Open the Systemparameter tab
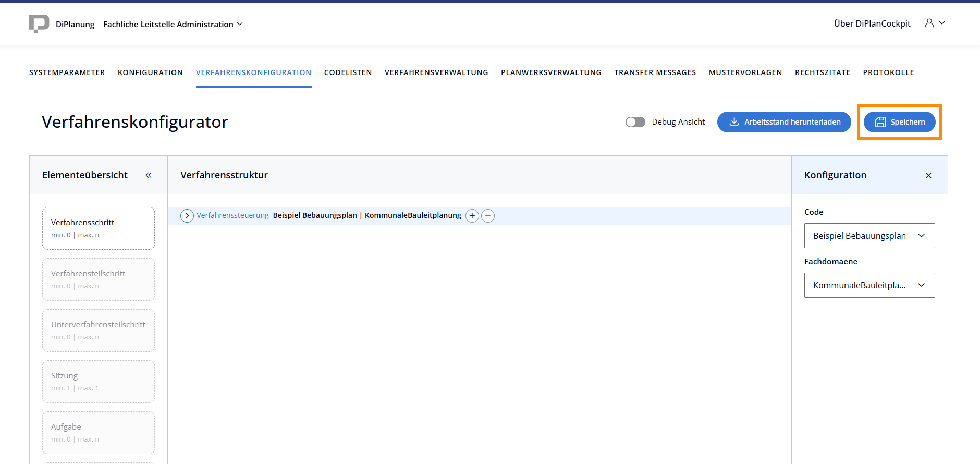 coord(67,72)
